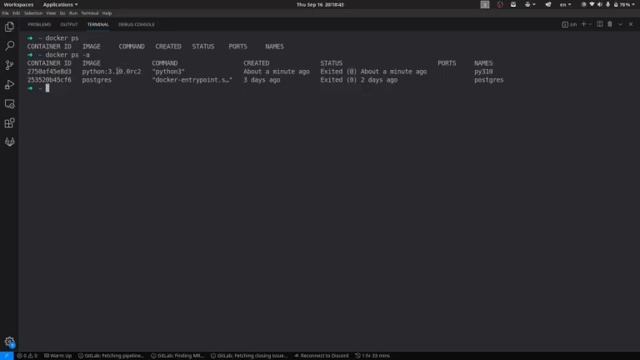
Task: Open the Selection menu
Action: 33,13
